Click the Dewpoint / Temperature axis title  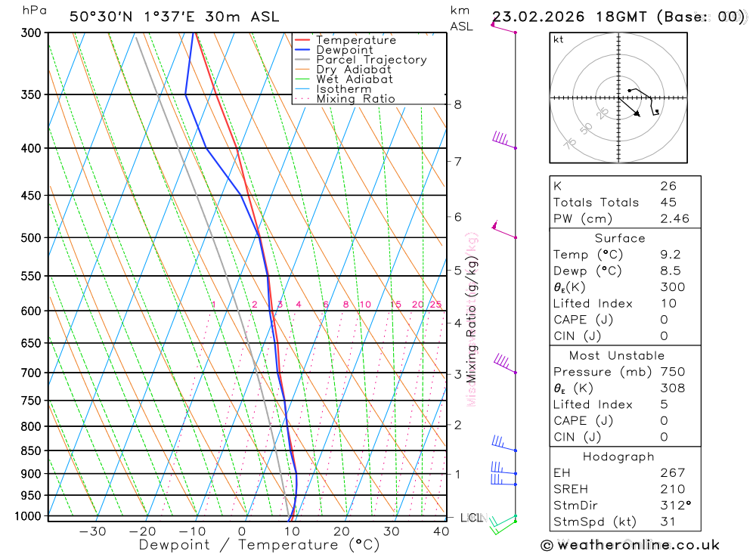[259, 545]
